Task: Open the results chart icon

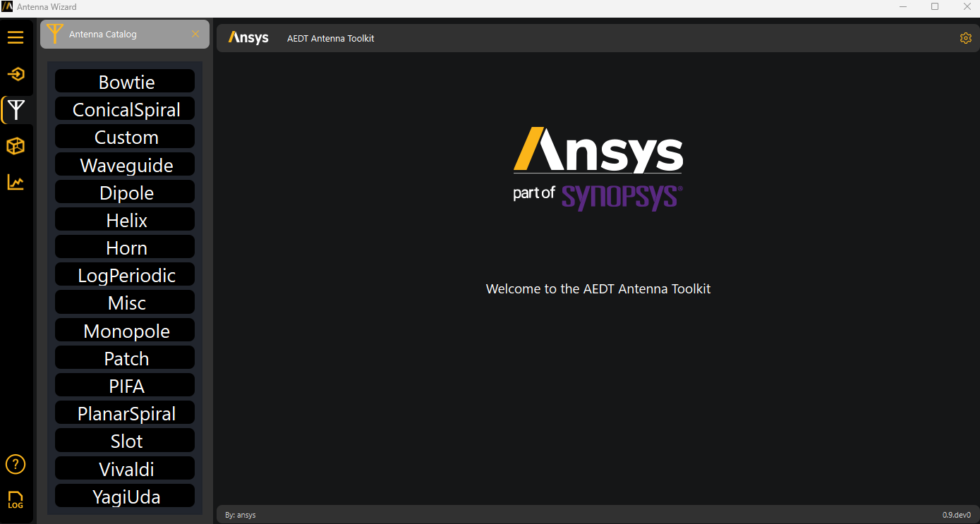Action: 16,183
